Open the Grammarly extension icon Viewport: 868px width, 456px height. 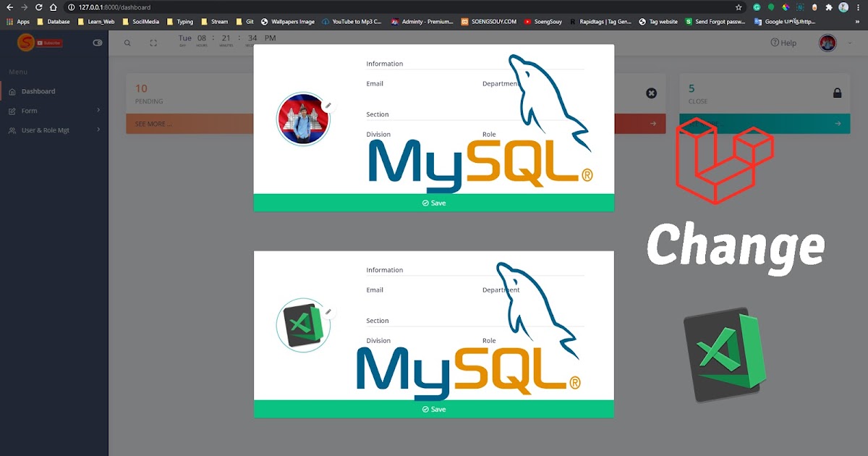point(757,7)
